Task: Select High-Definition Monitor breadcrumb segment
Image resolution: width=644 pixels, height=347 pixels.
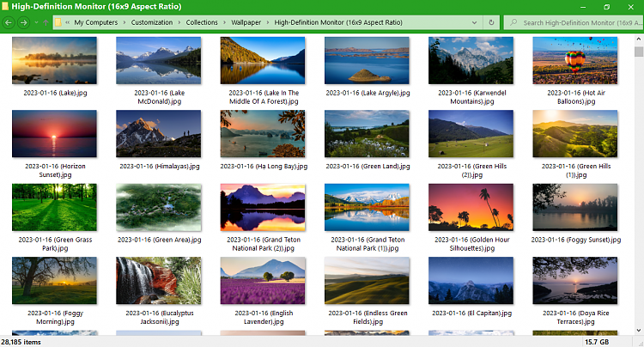Action: [338, 22]
